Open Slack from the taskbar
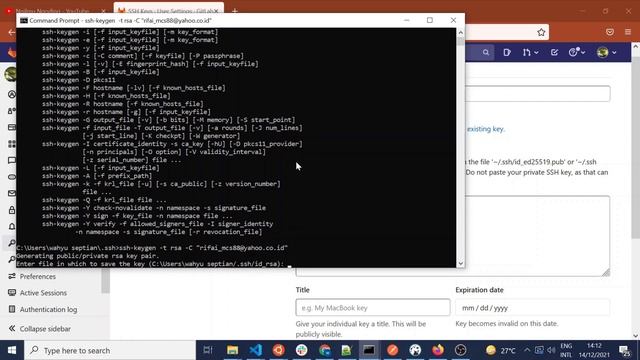The image size is (640, 360). [302, 350]
